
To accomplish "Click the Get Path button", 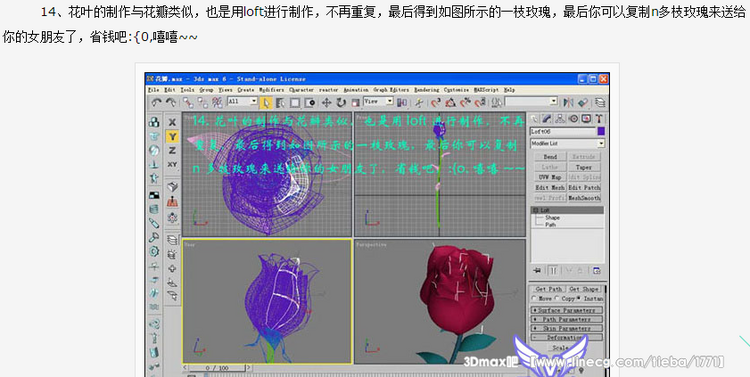I will pos(549,289).
